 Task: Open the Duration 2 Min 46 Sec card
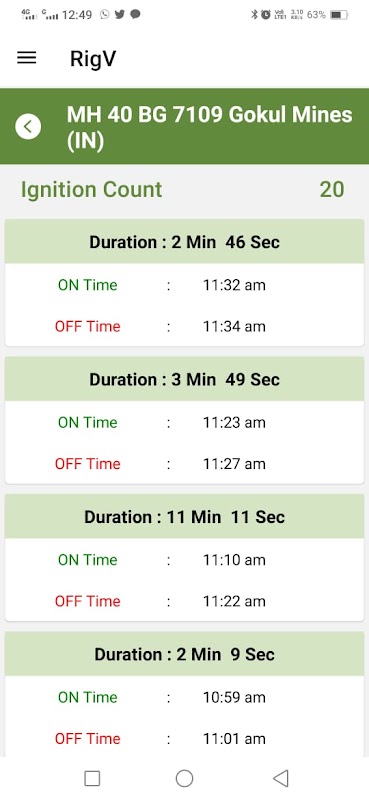pos(184,283)
